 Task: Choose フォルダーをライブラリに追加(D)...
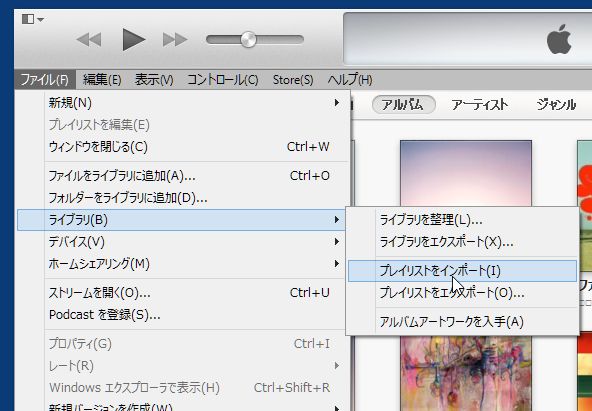[181, 197]
